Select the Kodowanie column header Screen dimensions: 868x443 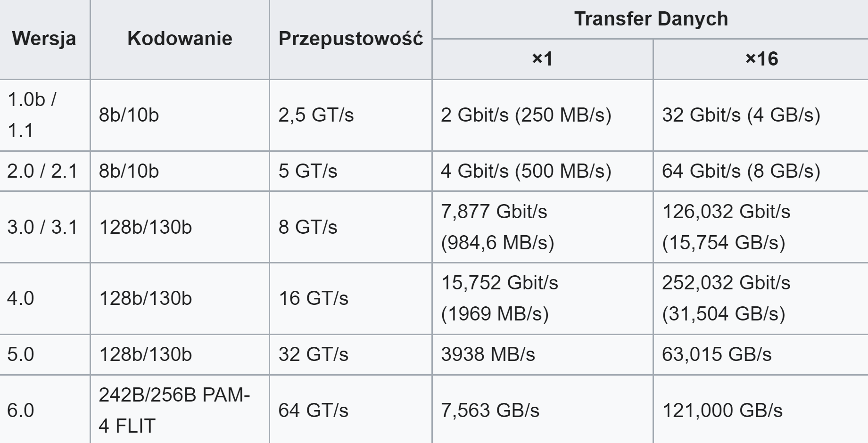pyautogui.click(x=180, y=39)
